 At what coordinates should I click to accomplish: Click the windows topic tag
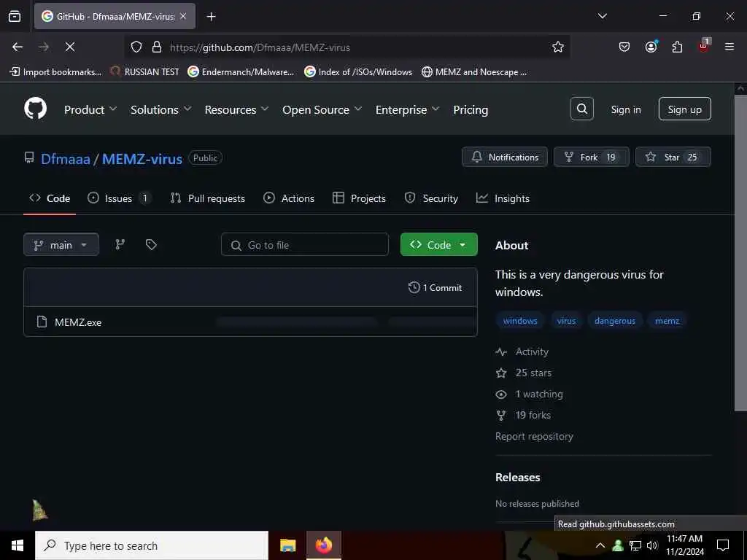(x=519, y=321)
